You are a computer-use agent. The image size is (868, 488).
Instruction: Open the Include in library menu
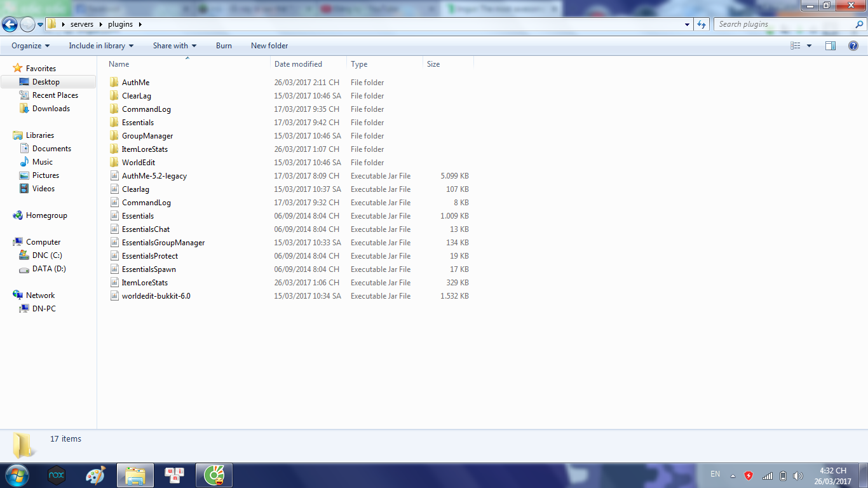tap(101, 46)
